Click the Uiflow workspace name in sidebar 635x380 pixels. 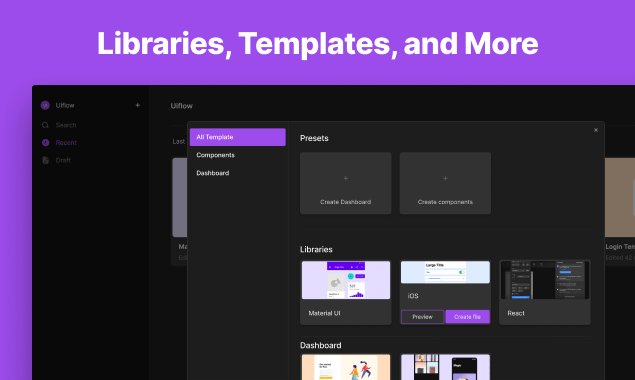click(x=65, y=105)
